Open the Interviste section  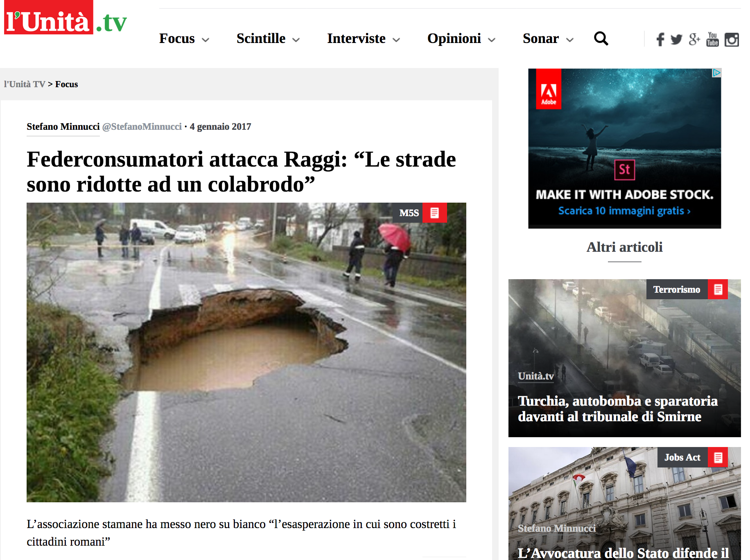pyautogui.click(x=356, y=38)
